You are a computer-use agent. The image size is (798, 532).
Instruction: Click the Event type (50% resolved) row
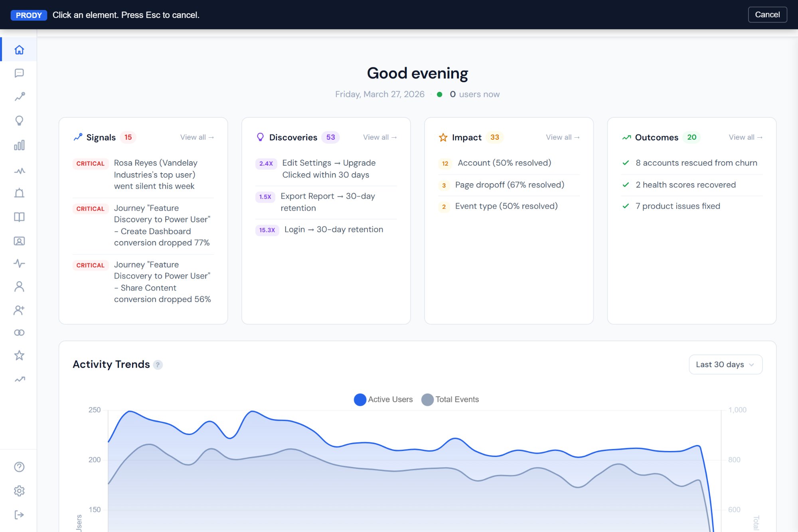click(x=509, y=206)
